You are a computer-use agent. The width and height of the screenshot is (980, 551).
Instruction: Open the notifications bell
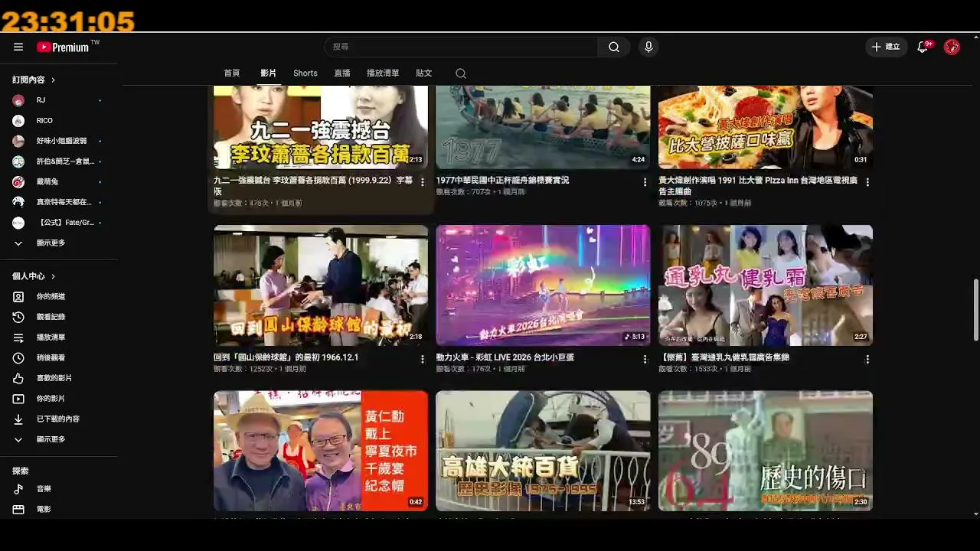tap(923, 47)
